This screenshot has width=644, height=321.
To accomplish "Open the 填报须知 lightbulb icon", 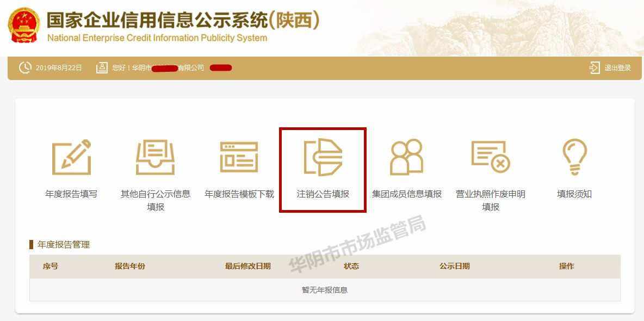I will point(574,157).
